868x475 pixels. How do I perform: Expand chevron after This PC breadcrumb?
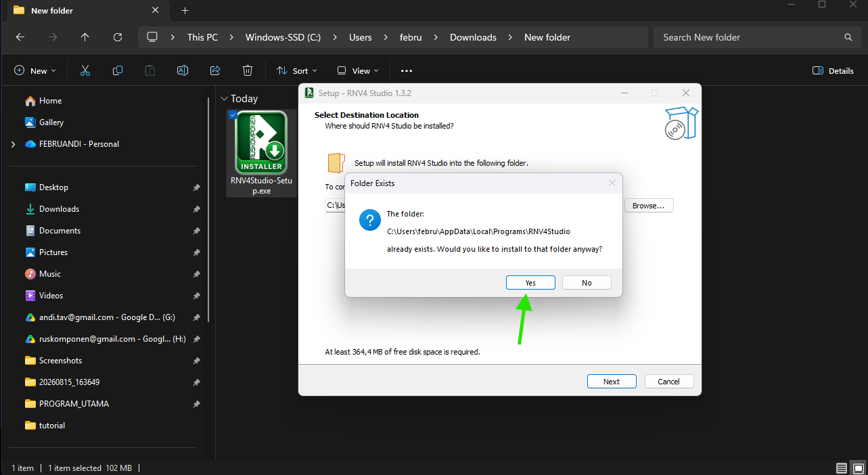pos(232,37)
